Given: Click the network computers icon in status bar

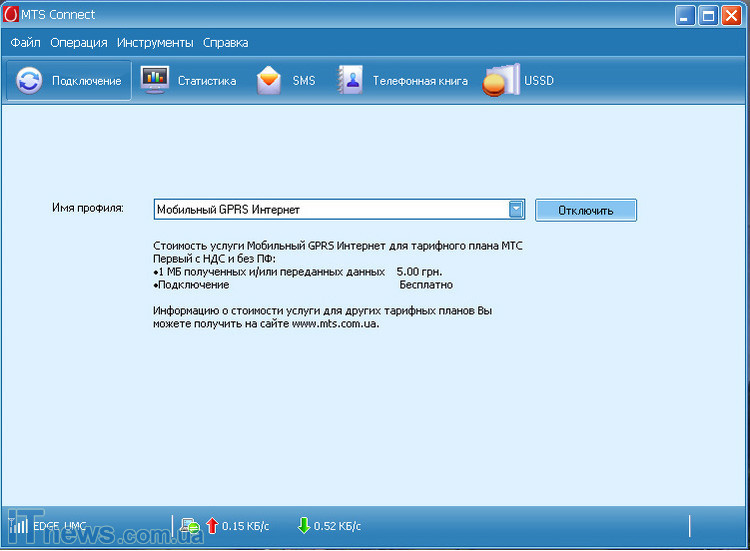Looking at the screenshot, I should (x=190, y=525).
